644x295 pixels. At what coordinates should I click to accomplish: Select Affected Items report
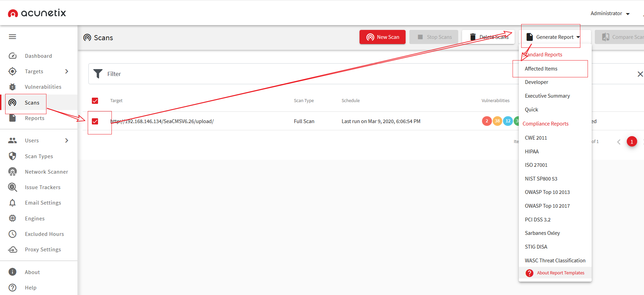541,69
